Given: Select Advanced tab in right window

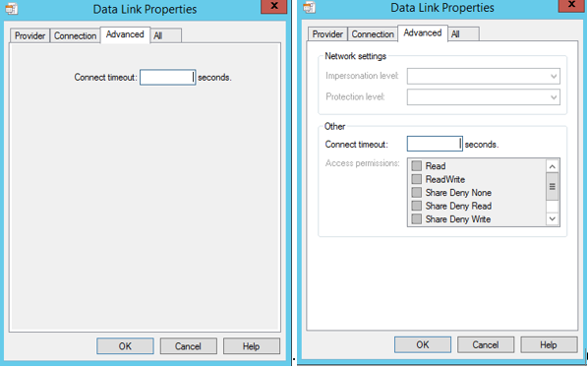Looking at the screenshot, I should (422, 33).
